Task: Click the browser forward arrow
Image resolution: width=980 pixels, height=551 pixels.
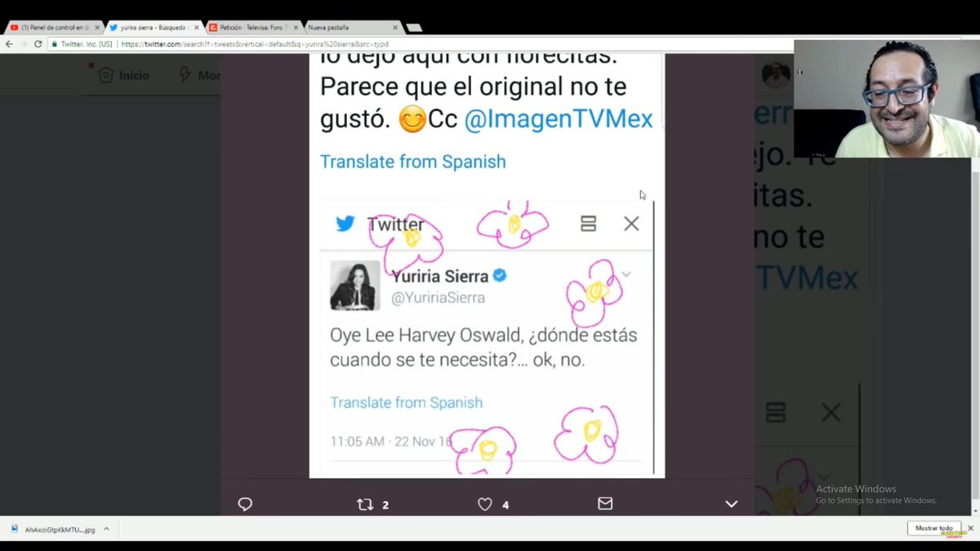Action: pos(24,44)
